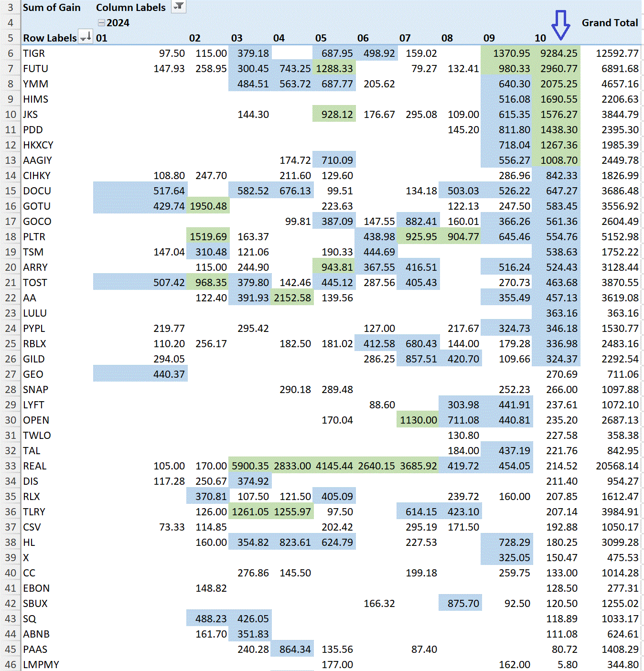Click GILD July value 857.51
The image size is (644, 671).
(x=421, y=359)
